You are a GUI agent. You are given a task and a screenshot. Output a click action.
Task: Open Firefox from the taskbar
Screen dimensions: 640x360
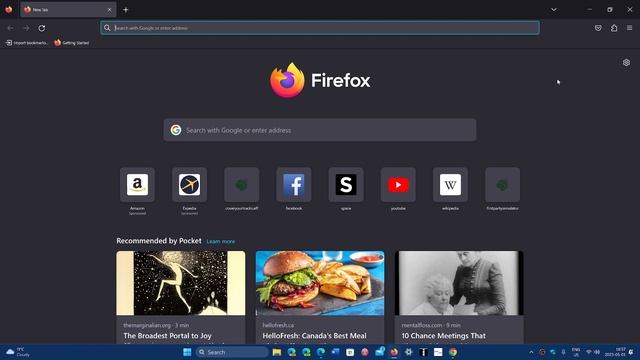[x=394, y=352]
